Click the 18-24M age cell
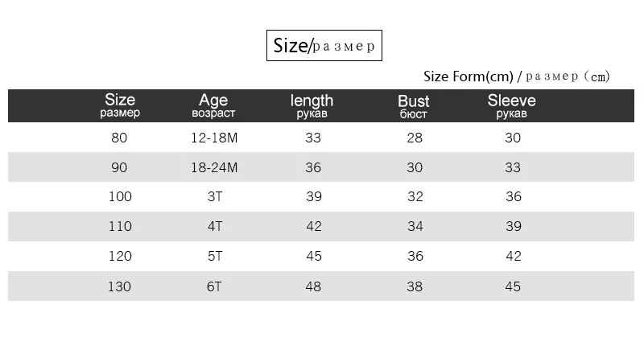Screen dimensions: 644x346 coord(214,167)
